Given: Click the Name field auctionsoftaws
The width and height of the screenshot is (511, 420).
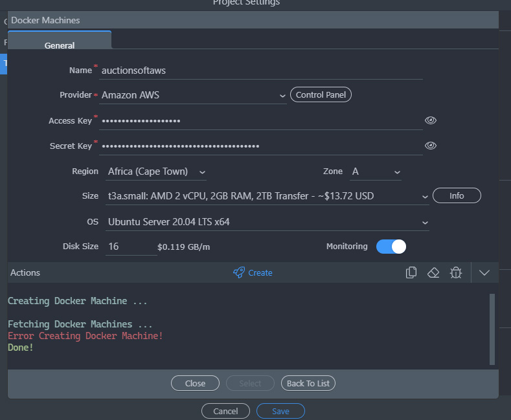Looking at the screenshot, I should (261, 71).
